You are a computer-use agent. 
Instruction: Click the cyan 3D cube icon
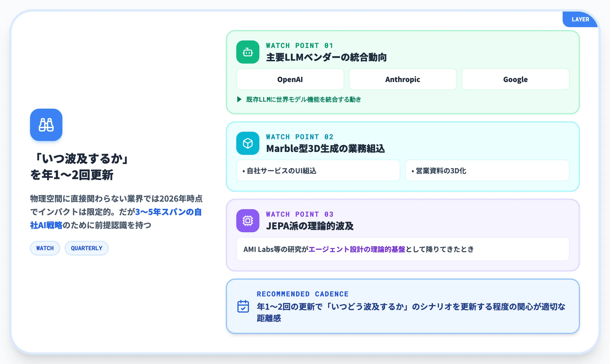tap(248, 143)
